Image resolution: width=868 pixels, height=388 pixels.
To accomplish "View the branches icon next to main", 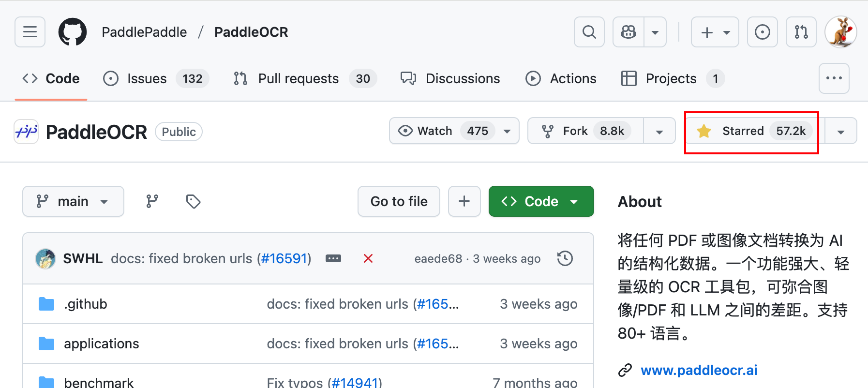I will [152, 201].
